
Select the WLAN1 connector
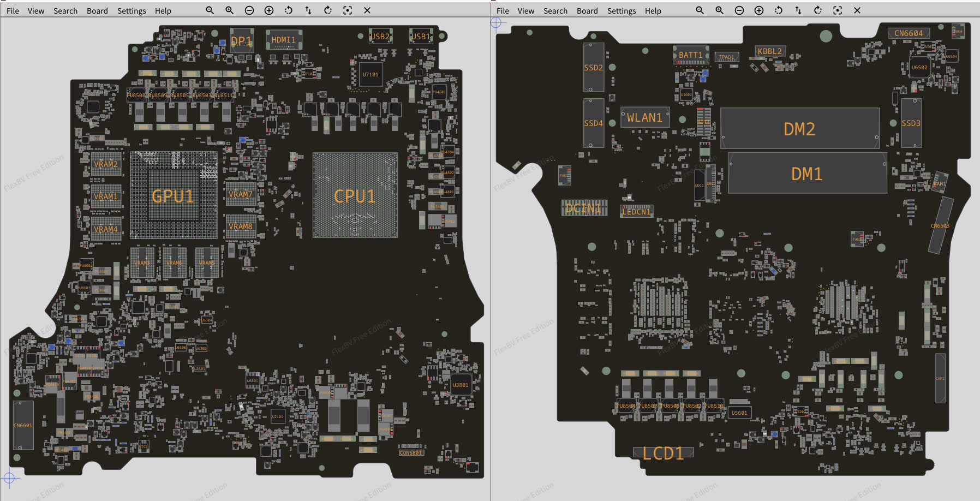pos(644,117)
